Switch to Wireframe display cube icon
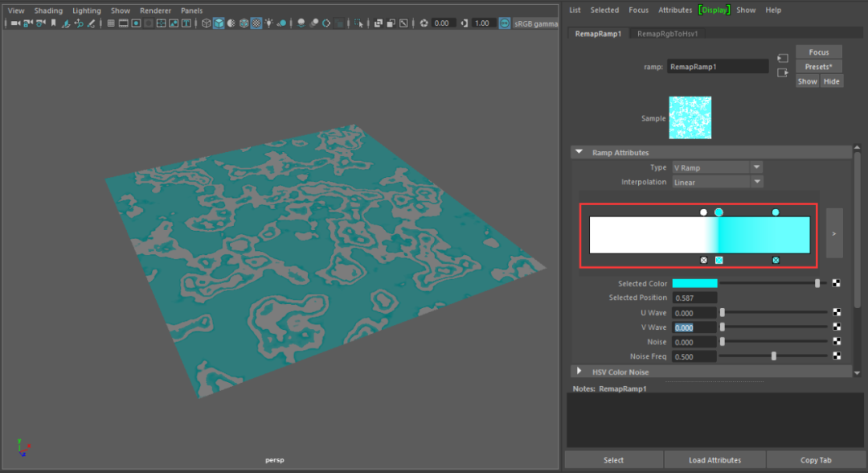868x473 pixels. point(206,23)
